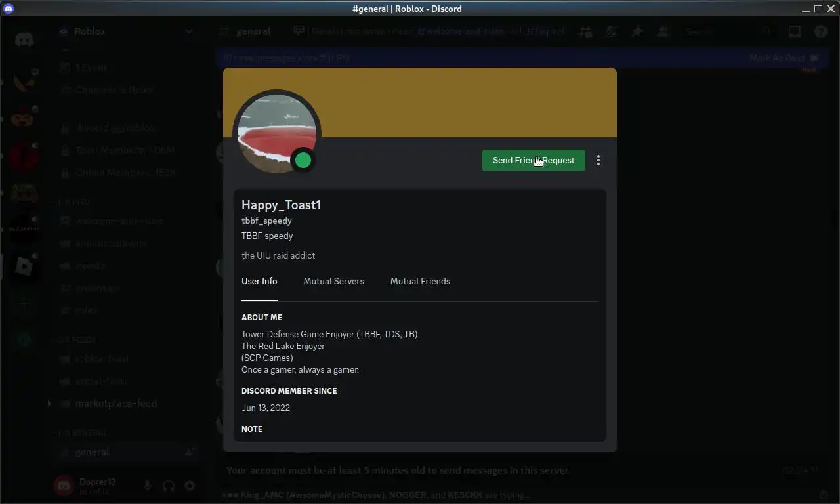Mute the microphone in user panel
The width and height of the screenshot is (840, 504).
pyautogui.click(x=148, y=486)
